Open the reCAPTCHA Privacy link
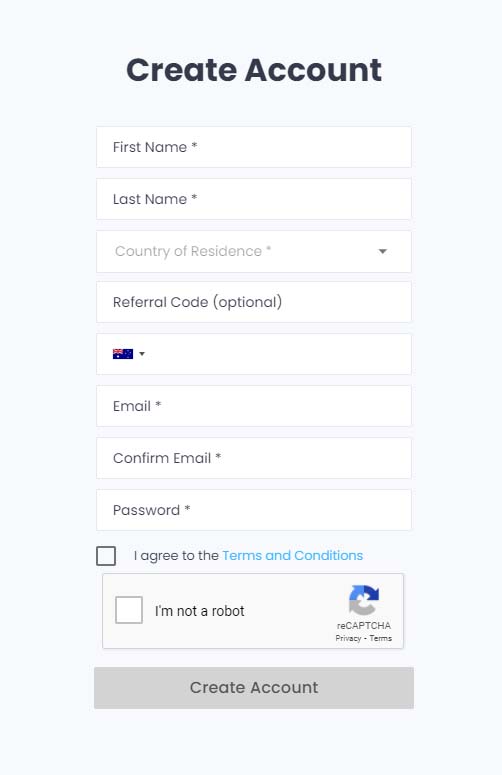 [x=348, y=638]
